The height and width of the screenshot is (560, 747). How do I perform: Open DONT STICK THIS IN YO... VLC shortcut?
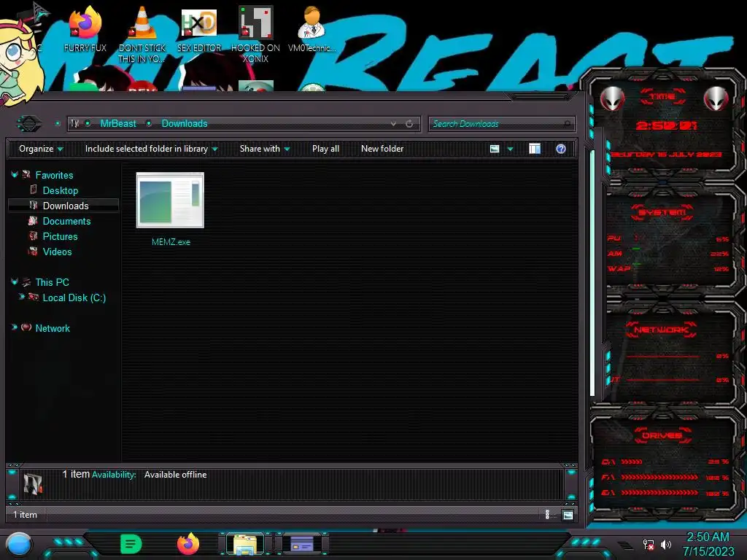tap(142, 35)
